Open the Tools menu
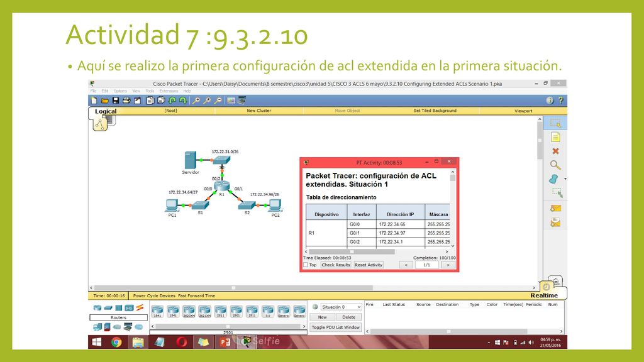The height and width of the screenshot is (362, 644). click(x=150, y=91)
